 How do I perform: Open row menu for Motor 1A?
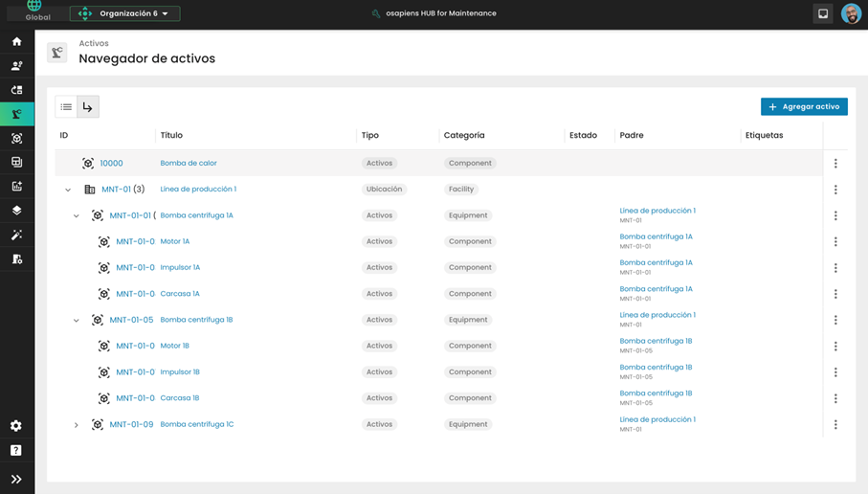point(835,242)
